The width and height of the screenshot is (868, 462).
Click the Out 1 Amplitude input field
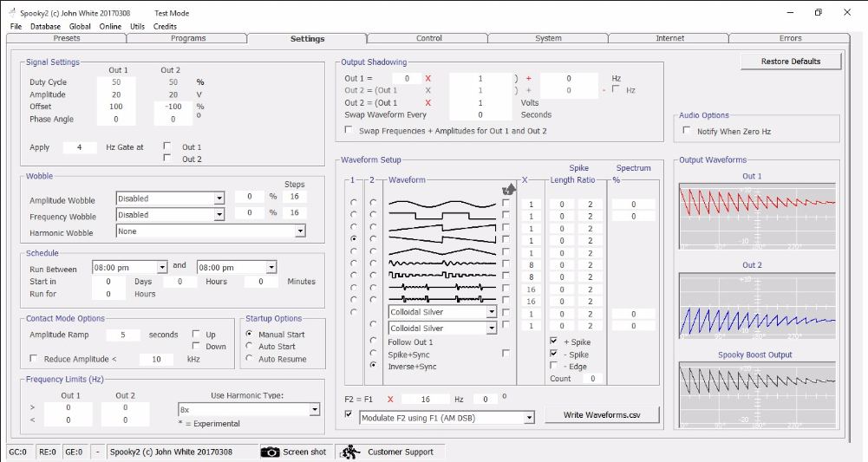tap(116, 94)
